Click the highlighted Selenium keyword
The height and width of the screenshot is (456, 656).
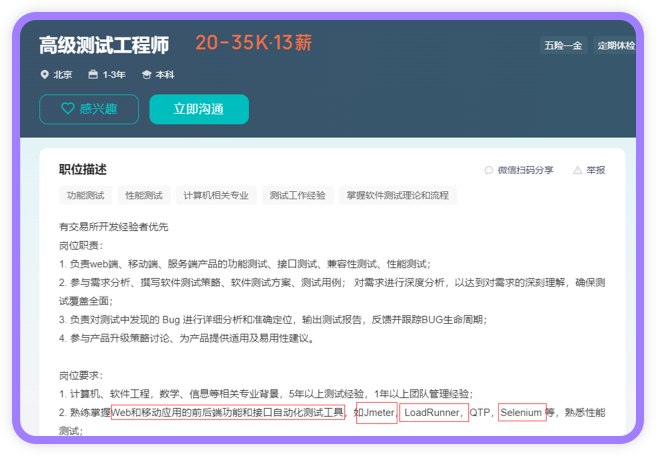click(x=521, y=412)
